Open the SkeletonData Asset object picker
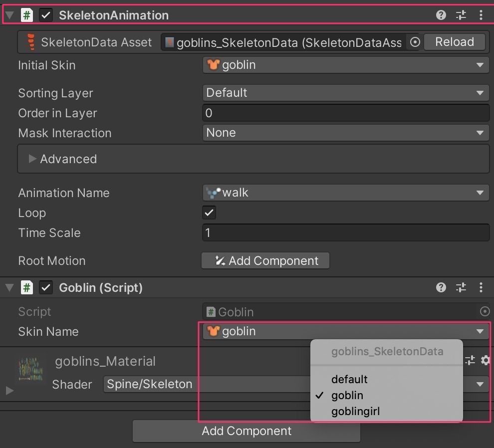The image size is (494, 448). coord(415,42)
